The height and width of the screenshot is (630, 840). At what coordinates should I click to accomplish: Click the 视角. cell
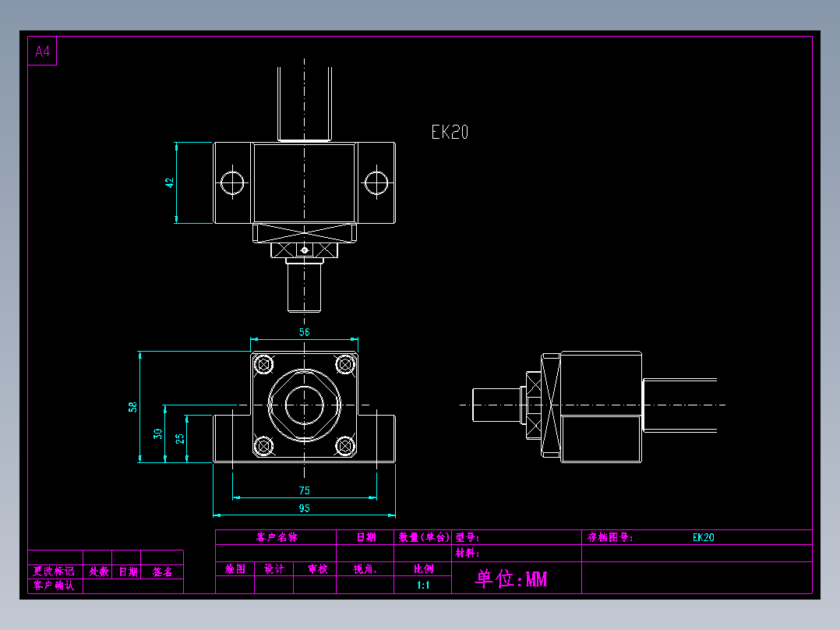[x=365, y=569]
